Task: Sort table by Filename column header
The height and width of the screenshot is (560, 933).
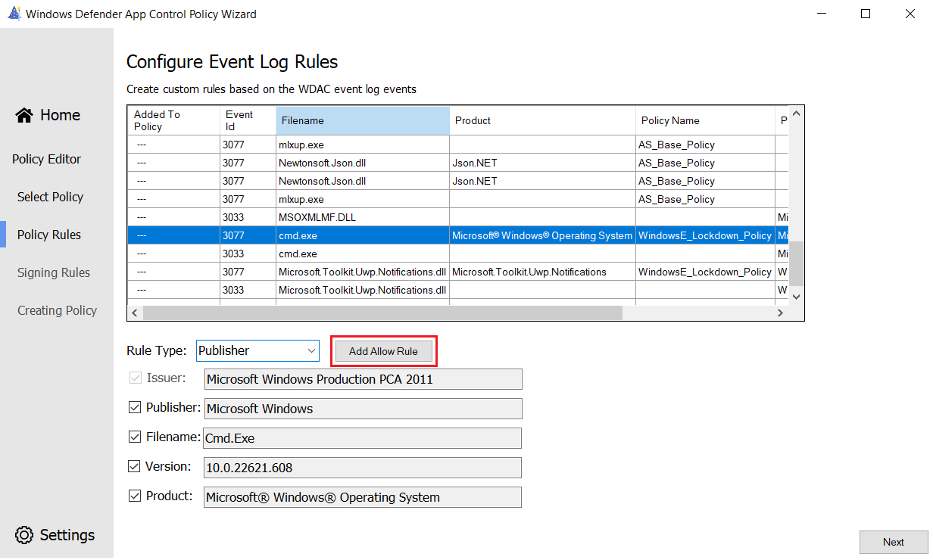Action: click(x=363, y=121)
